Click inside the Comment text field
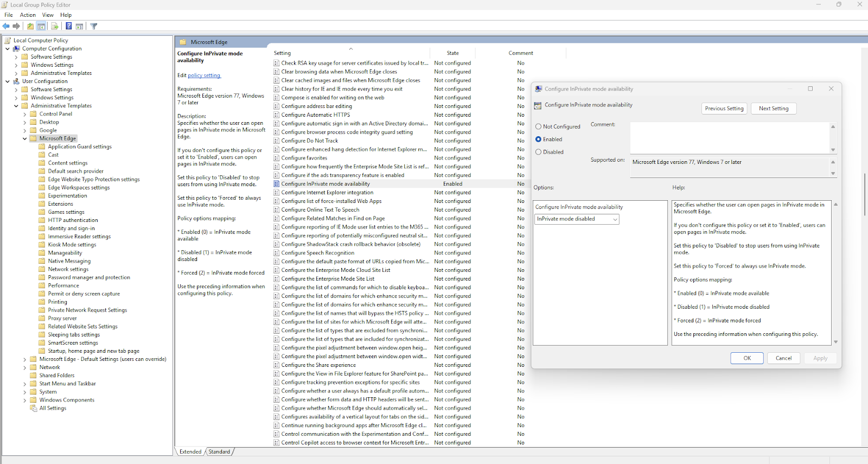This screenshot has height=464, width=868. pos(730,138)
